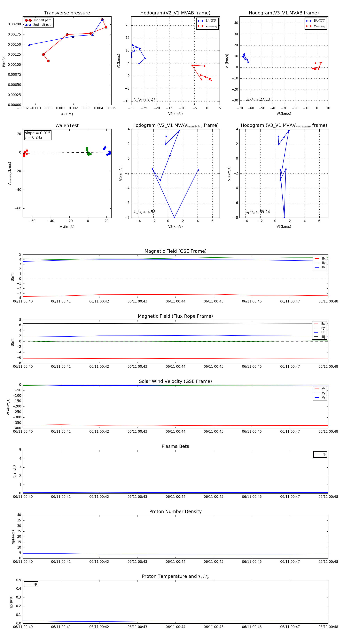Click 'Hodogram (V2_V1 MVAVremaining frame)' title
The height and width of the screenshot is (644, 351).
175,125
